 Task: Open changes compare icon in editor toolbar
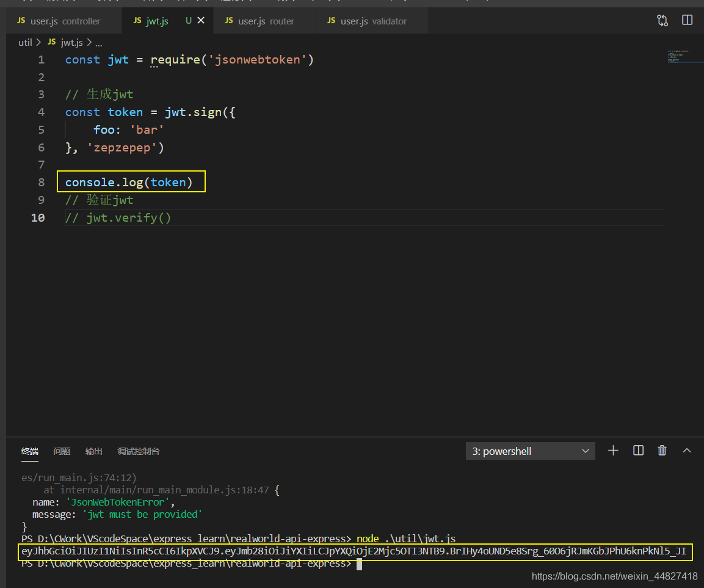pos(662,20)
